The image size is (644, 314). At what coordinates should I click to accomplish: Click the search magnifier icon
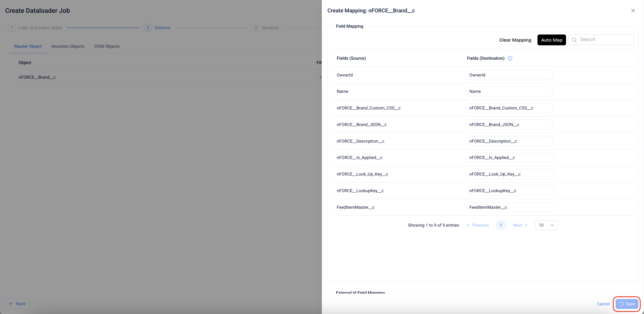[574, 40]
